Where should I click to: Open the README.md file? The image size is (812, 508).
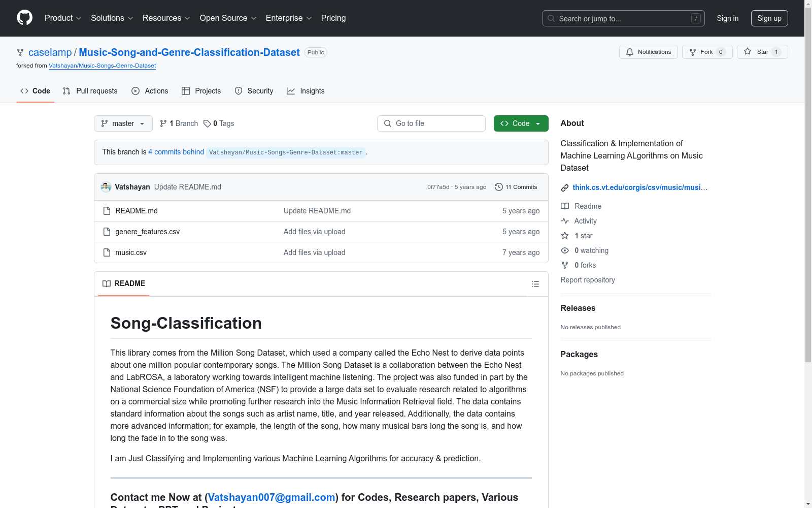click(x=137, y=211)
